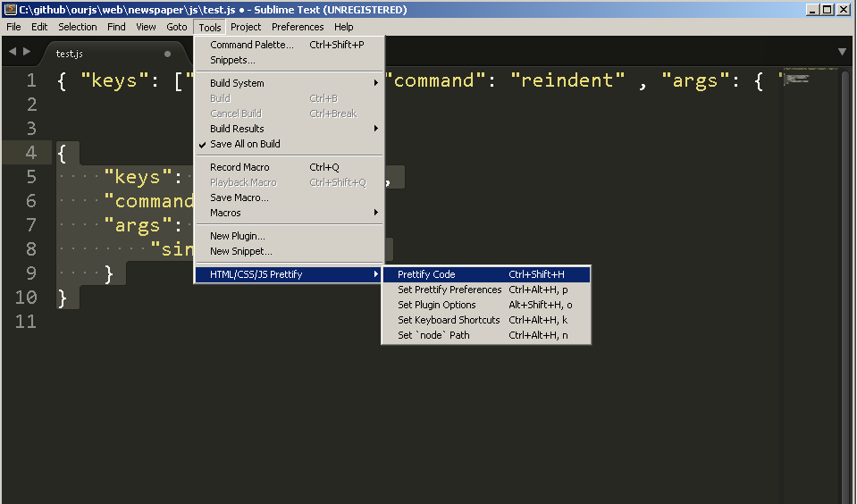Open the tab list dropdown arrow
This screenshot has width=857, height=504.
(842, 52)
